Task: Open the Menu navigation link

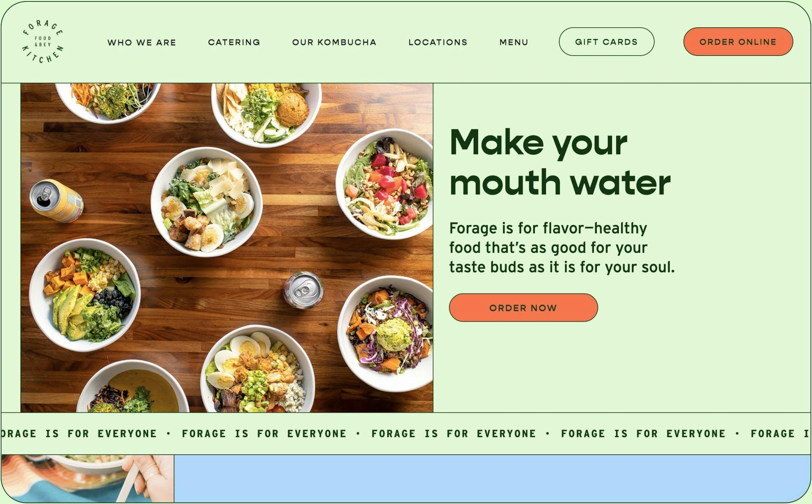Action: 513,42
